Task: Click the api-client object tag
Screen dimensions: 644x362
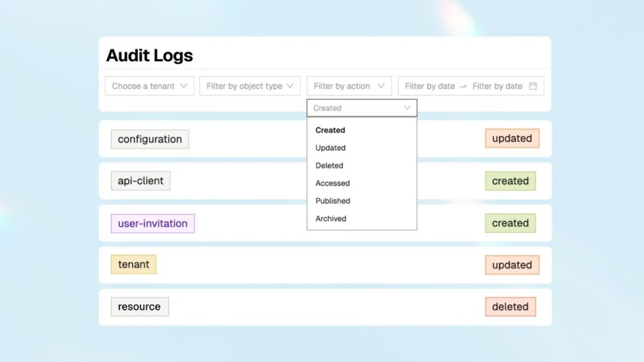Action: point(140,181)
